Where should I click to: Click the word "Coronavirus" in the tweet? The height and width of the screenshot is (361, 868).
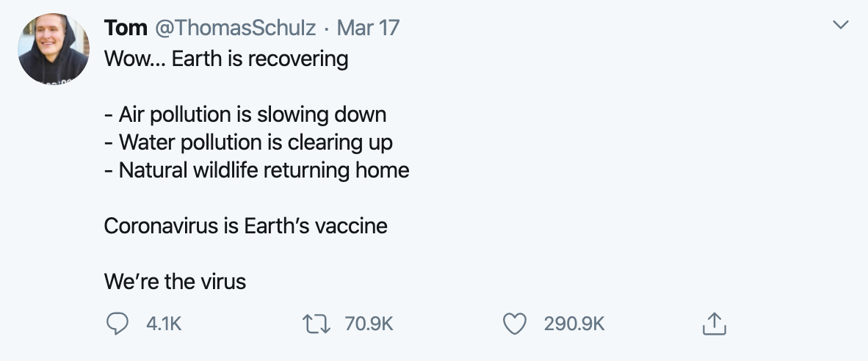(x=161, y=225)
